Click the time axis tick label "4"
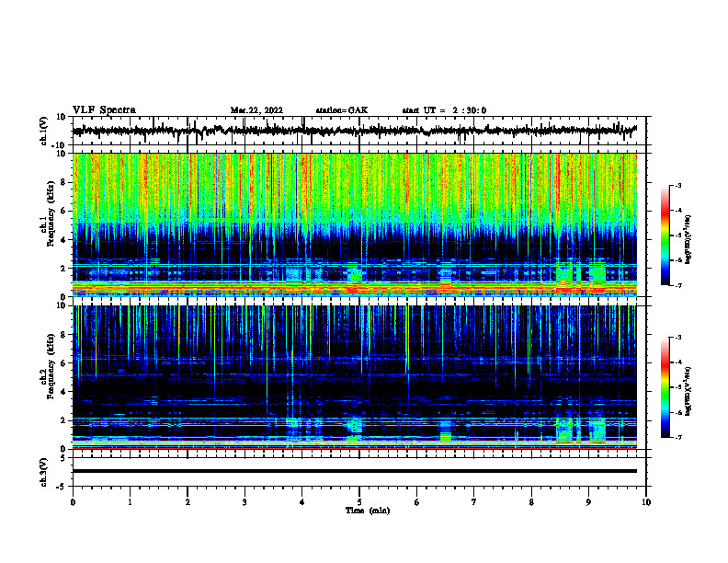 [x=302, y=502]
